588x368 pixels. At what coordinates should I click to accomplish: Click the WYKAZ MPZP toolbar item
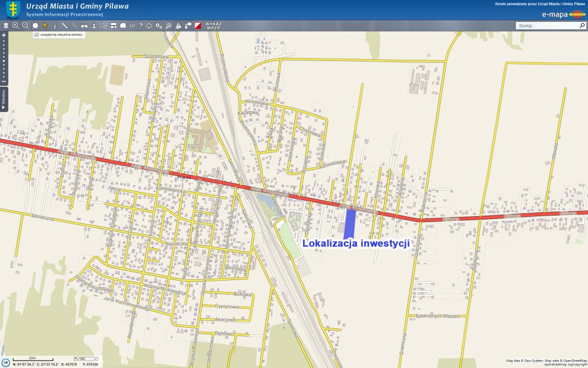pyautogui.click(x=213, y=26)
